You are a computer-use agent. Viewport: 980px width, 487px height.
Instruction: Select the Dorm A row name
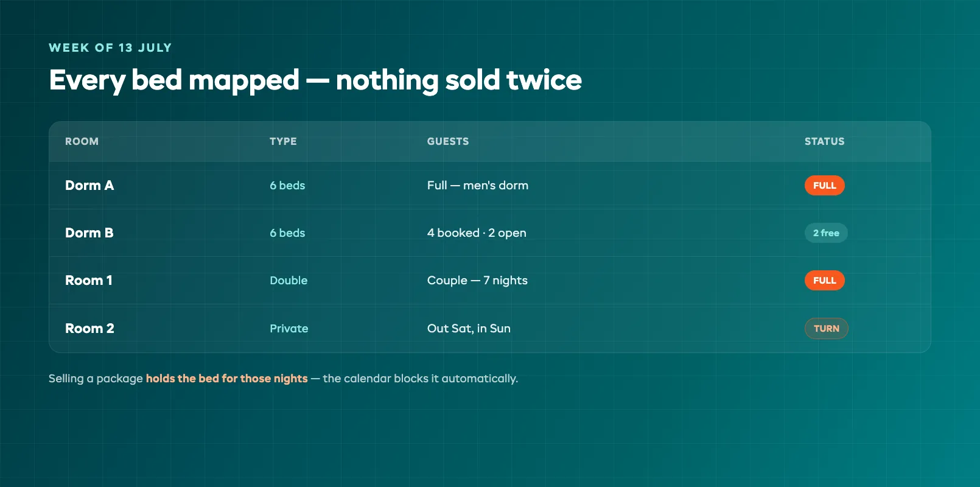pos(89,186)
